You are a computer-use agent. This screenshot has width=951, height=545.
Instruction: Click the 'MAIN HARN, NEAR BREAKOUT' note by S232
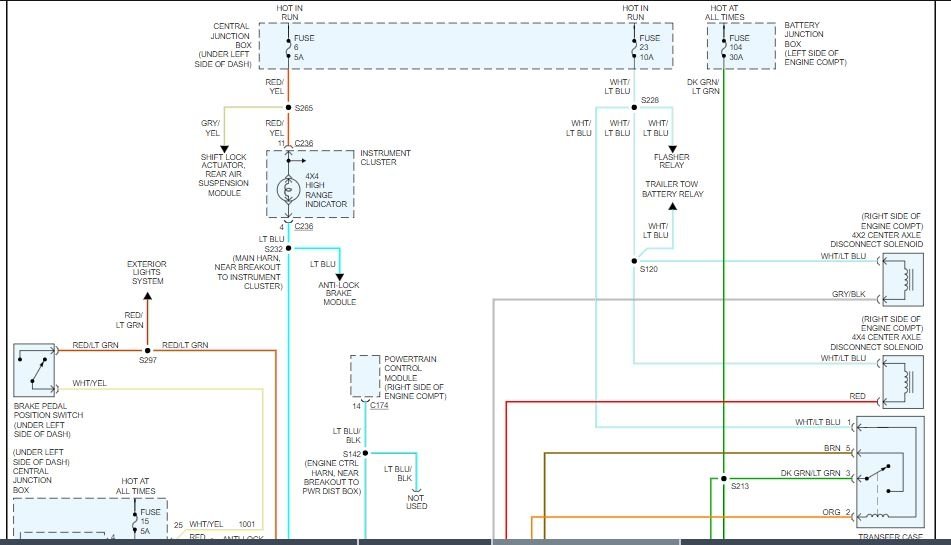coord(247,272)
